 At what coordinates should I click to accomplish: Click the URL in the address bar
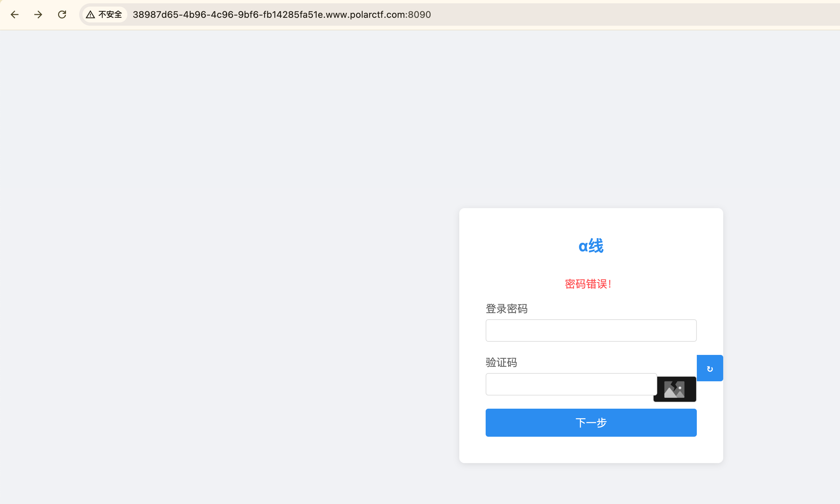[281, 15]
